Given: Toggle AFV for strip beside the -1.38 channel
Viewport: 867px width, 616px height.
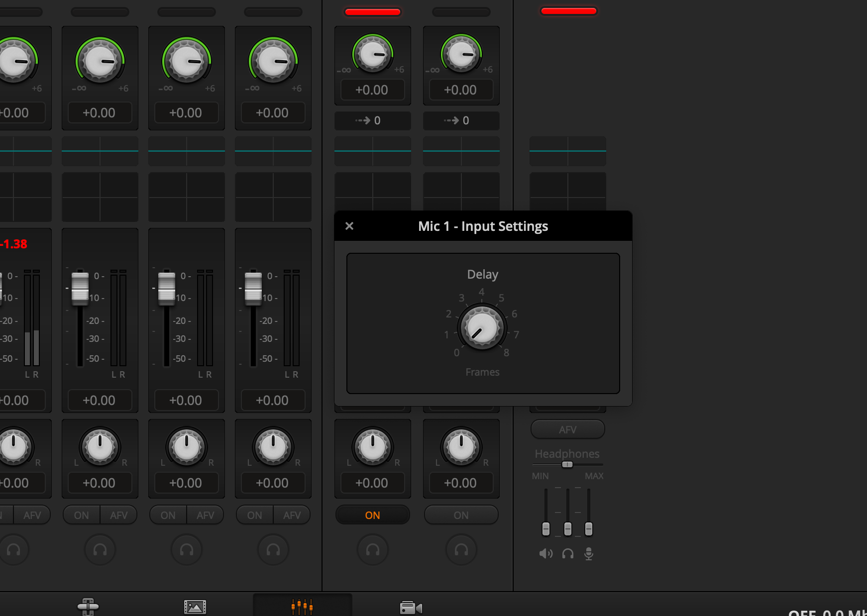Looking at the screenshot, I should click(119, 515).
